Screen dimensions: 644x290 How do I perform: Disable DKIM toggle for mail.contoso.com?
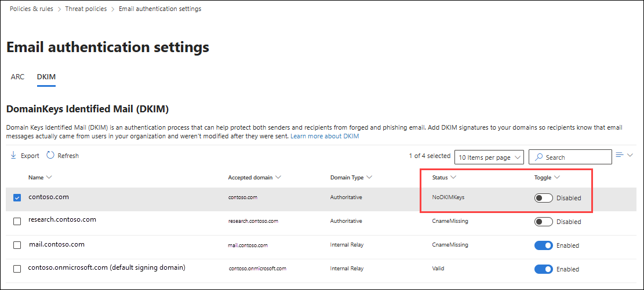click(x=543, y=245)
